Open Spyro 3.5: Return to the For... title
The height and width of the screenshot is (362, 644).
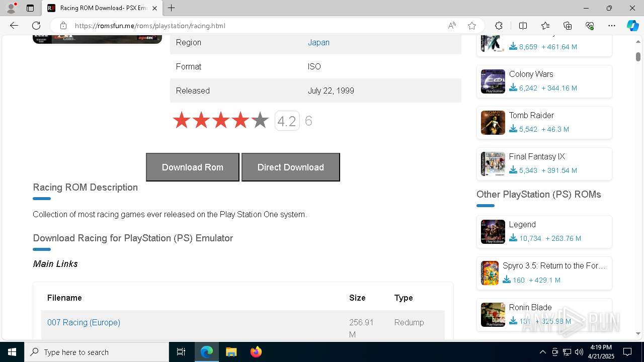click(x=554, y=265)
